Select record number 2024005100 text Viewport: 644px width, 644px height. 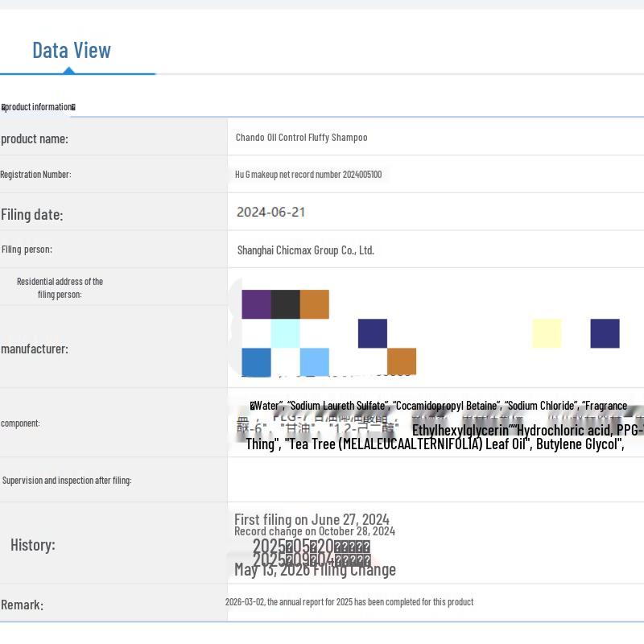[x=308, y=175]
